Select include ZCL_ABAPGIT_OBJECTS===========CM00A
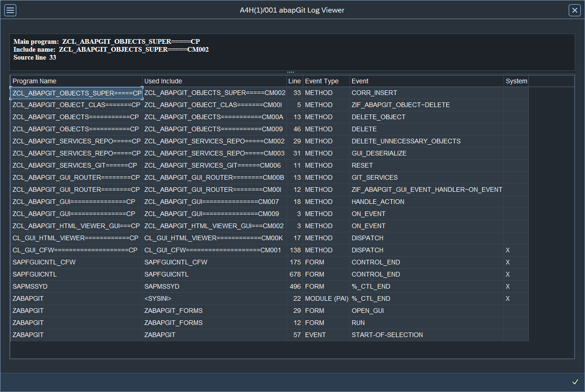585x392 pixels. [215, 117]
